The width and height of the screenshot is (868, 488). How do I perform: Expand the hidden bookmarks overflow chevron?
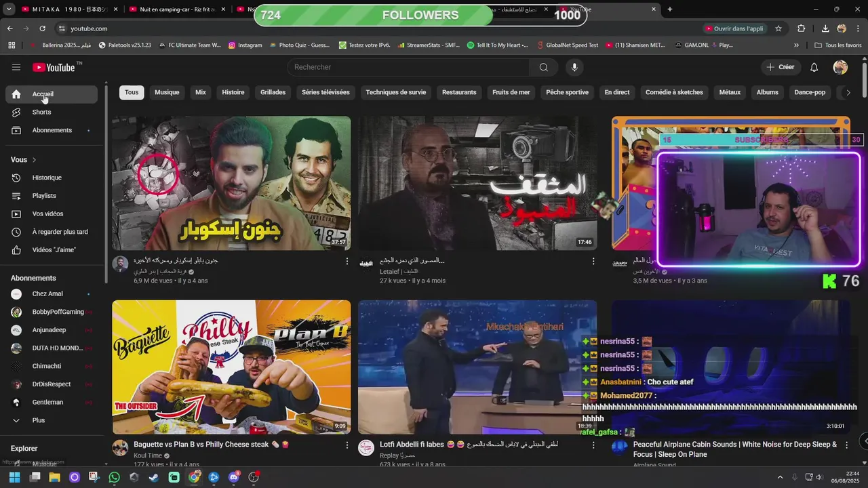coord(796,45)
